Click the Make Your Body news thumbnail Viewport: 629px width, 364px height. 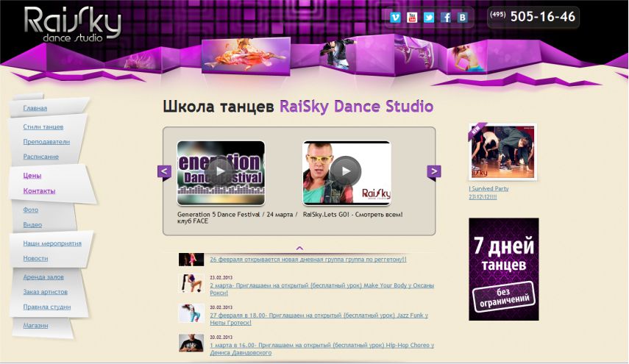coord(191,283)
